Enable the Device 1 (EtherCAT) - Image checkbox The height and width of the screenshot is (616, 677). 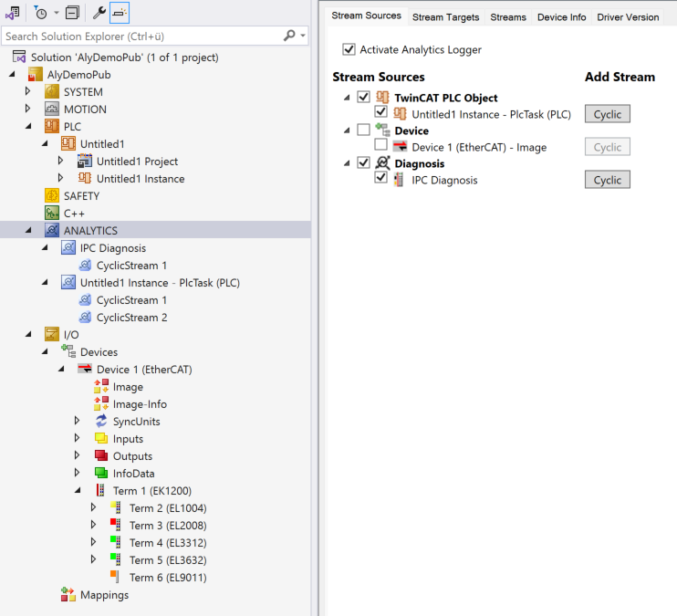[x=380, y=146]
